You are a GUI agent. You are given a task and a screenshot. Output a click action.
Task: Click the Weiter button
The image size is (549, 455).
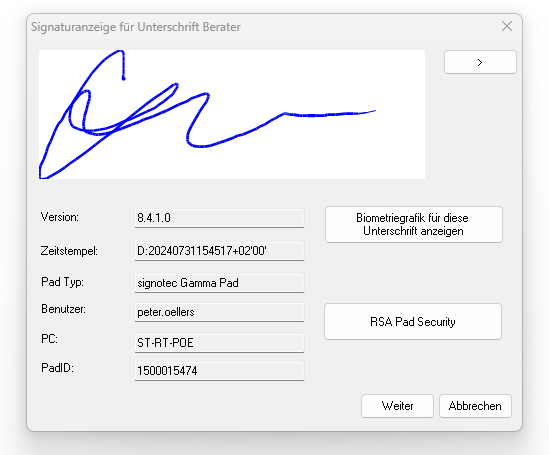pos(397,406)
